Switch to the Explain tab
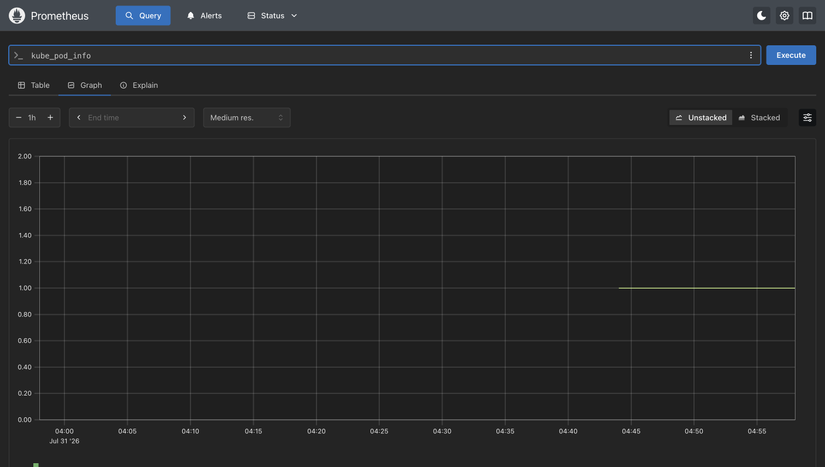This screenshot has height=467, width=825. (x=139, y=85)
